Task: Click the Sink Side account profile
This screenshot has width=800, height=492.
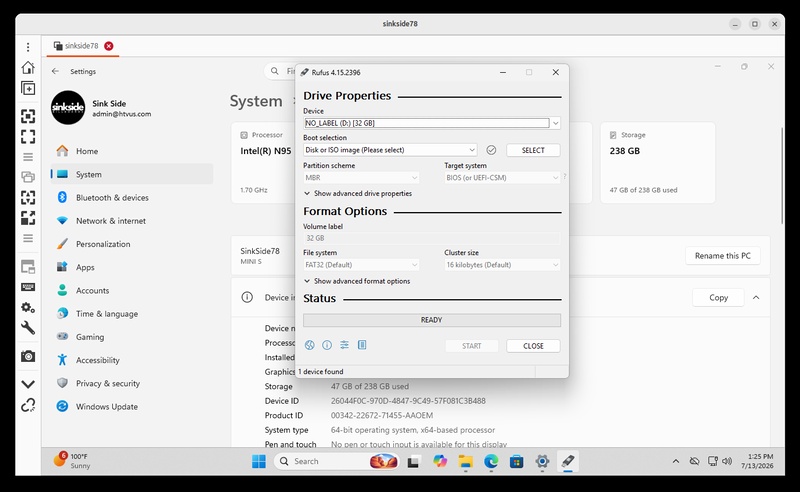Action: pyautogui.click(x=102, y=108)
